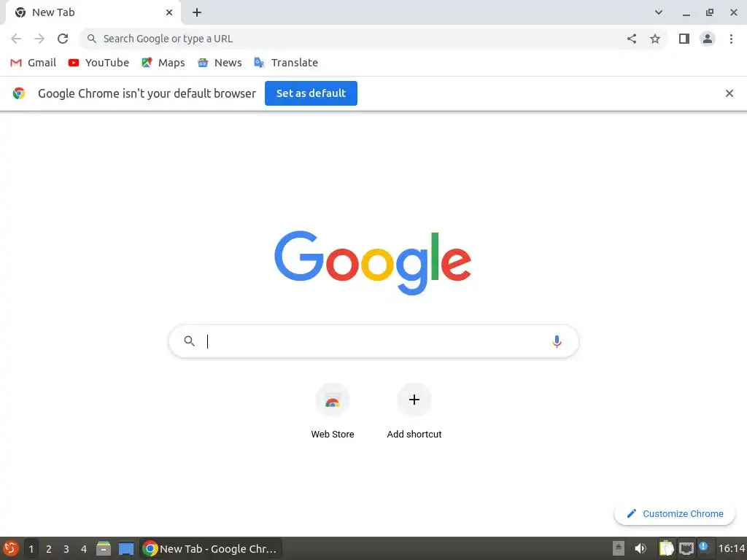Switch to workspace 3 in taskbar
Image resolution: width=747 pixels, height=560 pixels.
tap(66, 549)
